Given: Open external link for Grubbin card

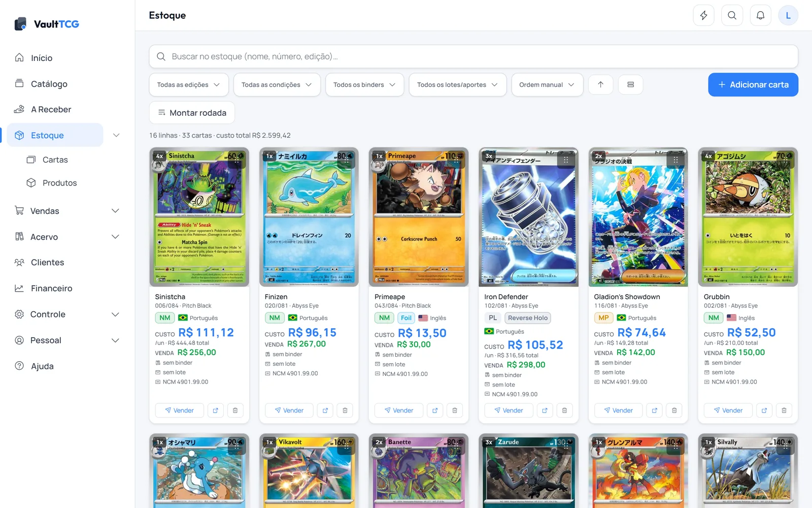Looking at the screenshot, I should (764, 410).
